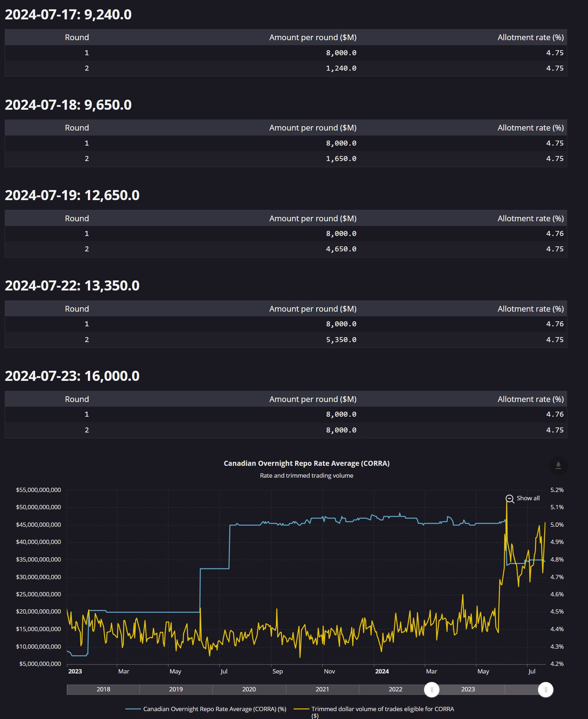Grab the left range slider handle
This screenshot has height=719, width=588.
[432, 690]
